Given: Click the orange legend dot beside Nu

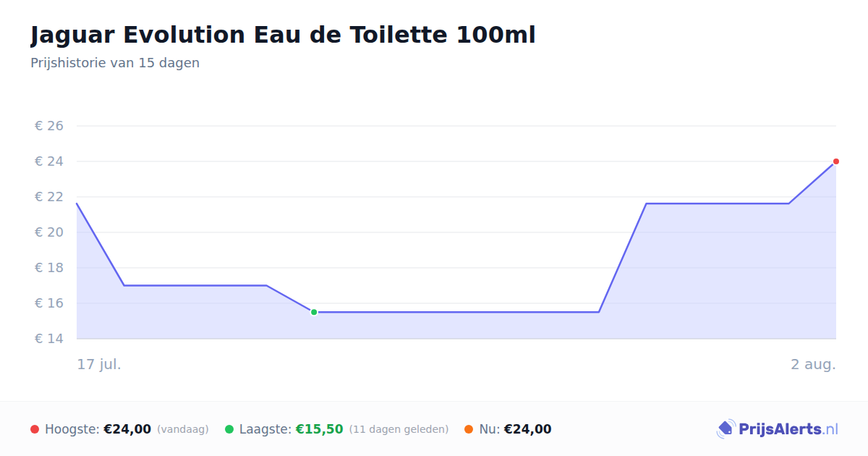Looking at the screenshot, I should 469,429.
